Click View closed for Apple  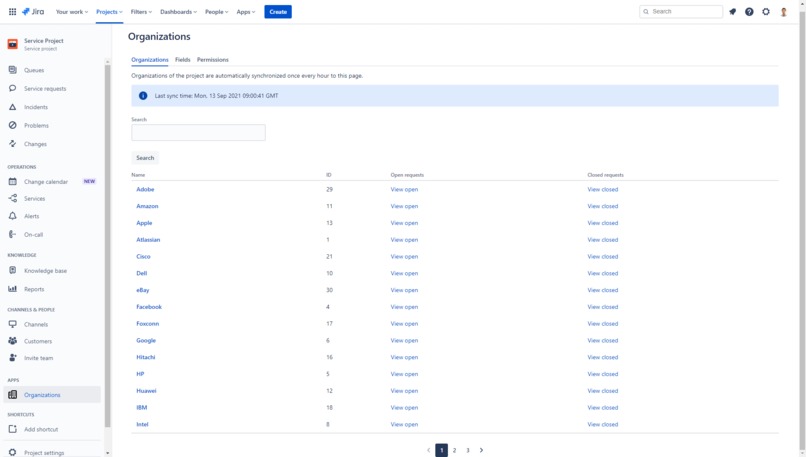pos(602,223)
